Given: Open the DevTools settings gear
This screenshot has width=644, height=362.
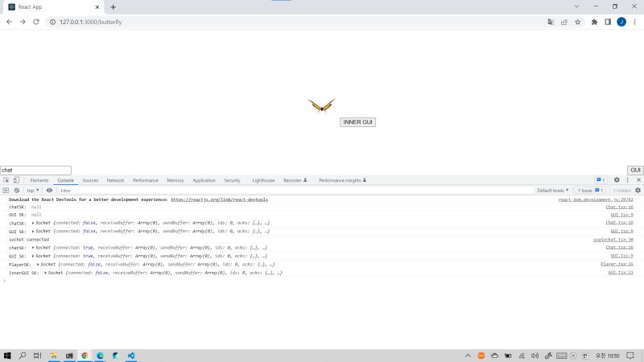Looking at the screenshot, I should tap(617, 180).
